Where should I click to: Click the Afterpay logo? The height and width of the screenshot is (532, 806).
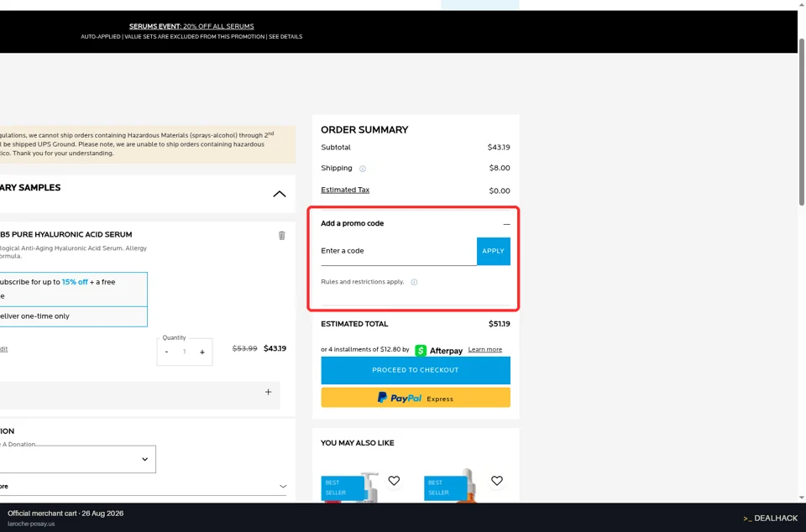(438, 350)
